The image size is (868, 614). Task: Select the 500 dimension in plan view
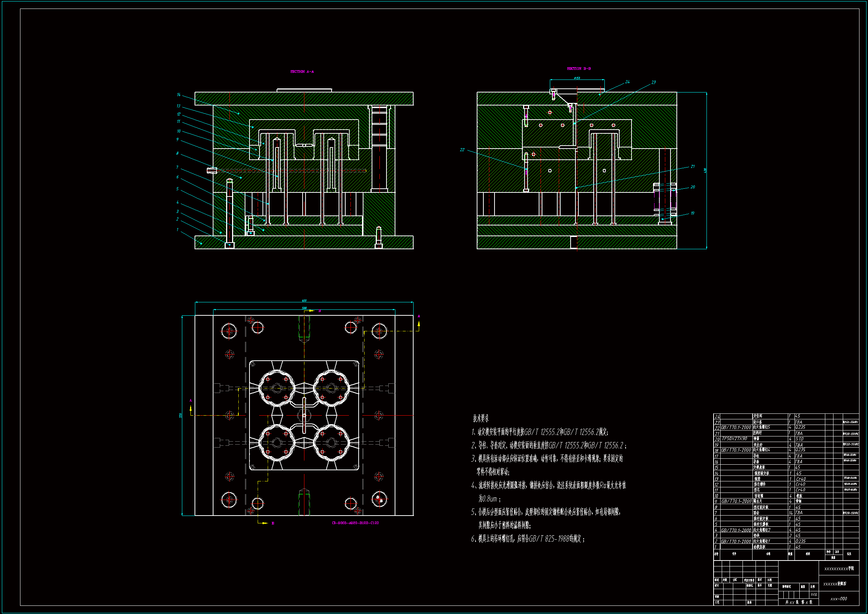click(304, 308)
